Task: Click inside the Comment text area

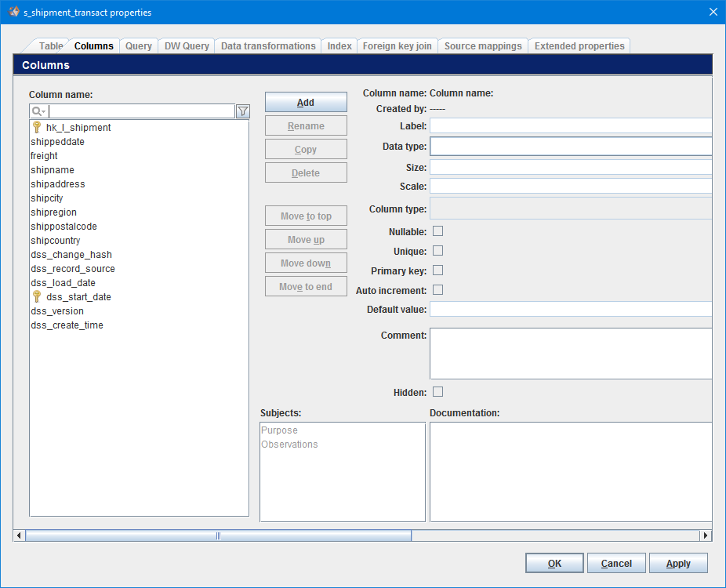Action: point(571,354)
